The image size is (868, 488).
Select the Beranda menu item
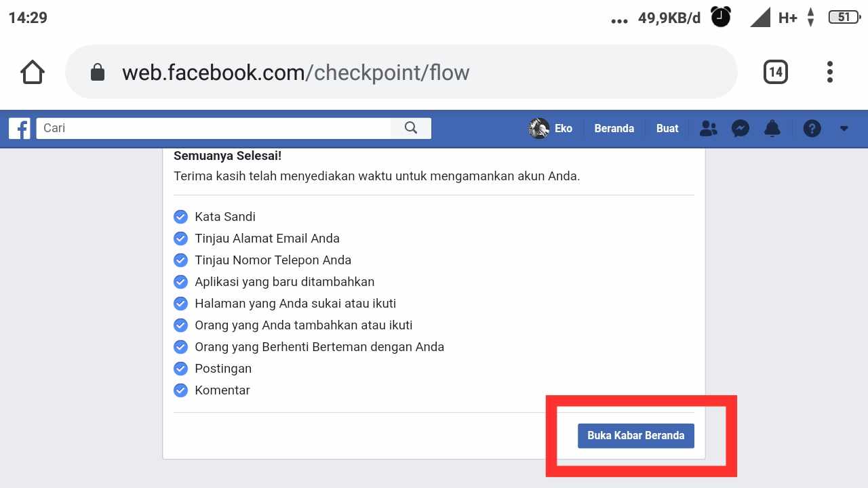point(614,128)
